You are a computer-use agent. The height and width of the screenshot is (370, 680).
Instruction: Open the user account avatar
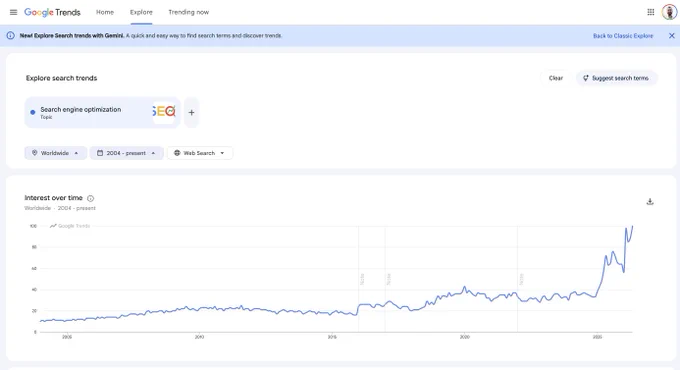pos(669,12)
